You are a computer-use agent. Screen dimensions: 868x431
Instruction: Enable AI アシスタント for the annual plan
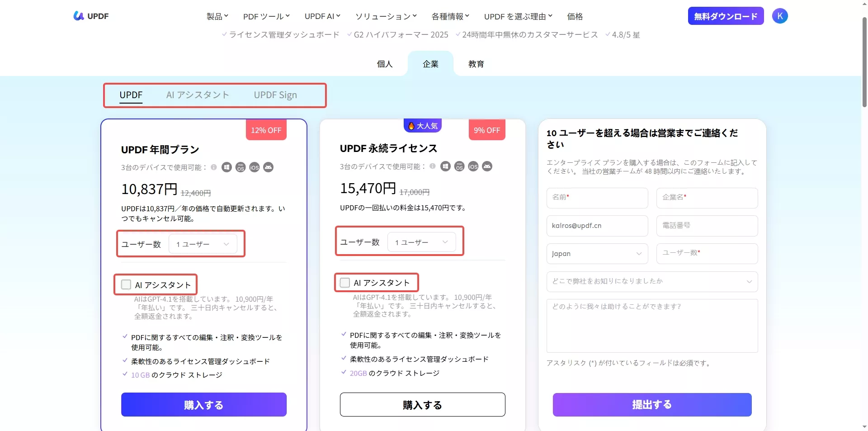pos(126,284)
